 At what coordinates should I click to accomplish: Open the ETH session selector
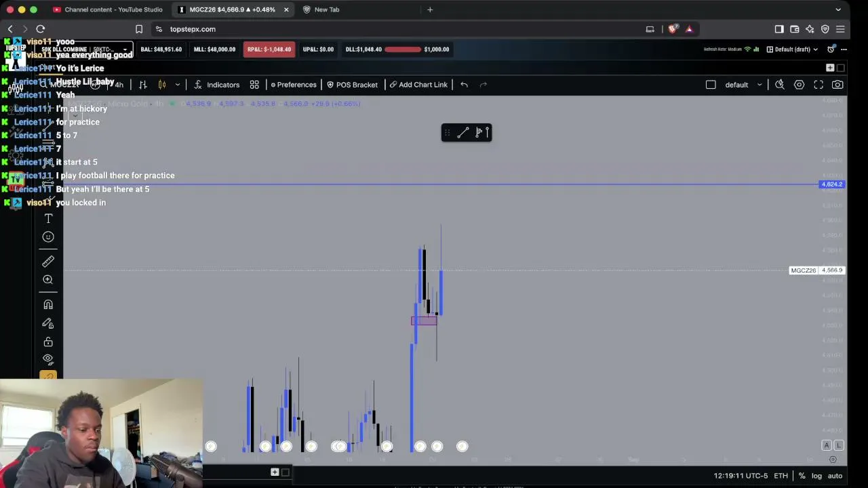click(x=781, y=476)
